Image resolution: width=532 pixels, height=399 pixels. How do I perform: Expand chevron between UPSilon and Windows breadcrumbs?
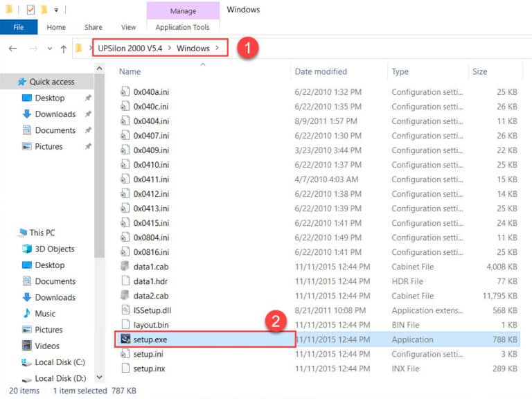point(170,48)
